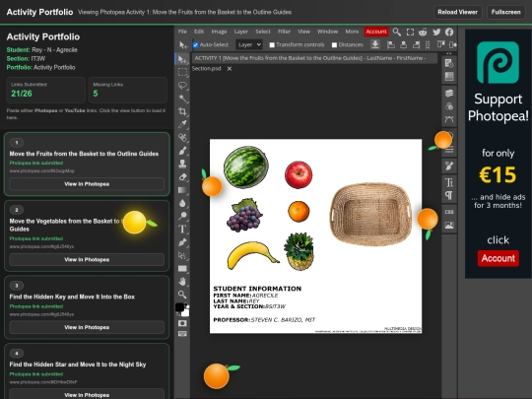Open the Layers panel icon
Viewport: 532px width, 399px height.
(x=449, y=93)
